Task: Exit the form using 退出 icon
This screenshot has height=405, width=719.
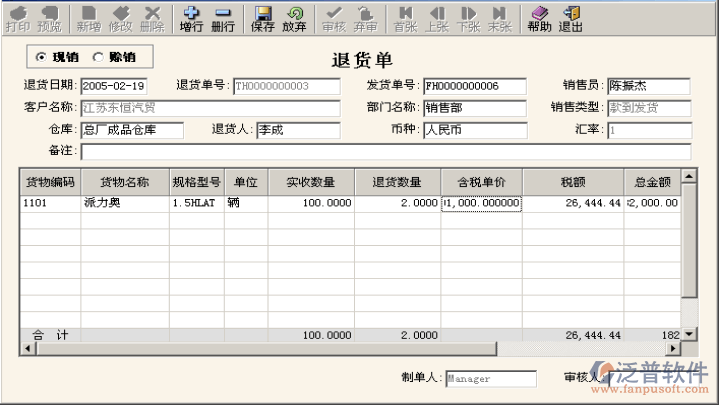Action: point(571,18)
